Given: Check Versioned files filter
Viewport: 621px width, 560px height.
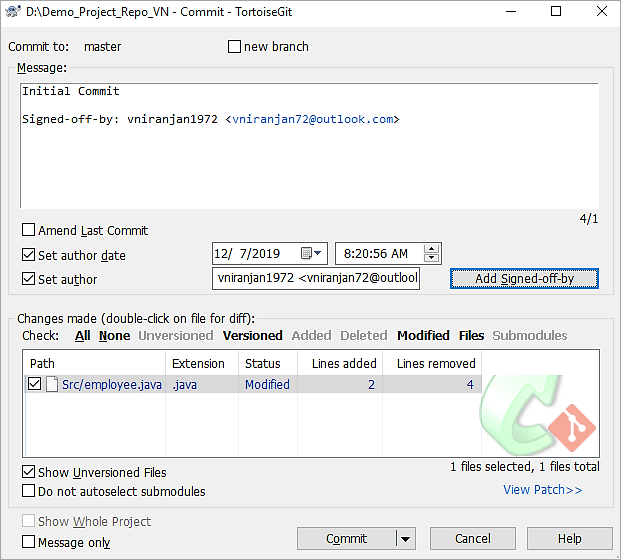Looking at the screenshot, I should (x=253, y=336).
